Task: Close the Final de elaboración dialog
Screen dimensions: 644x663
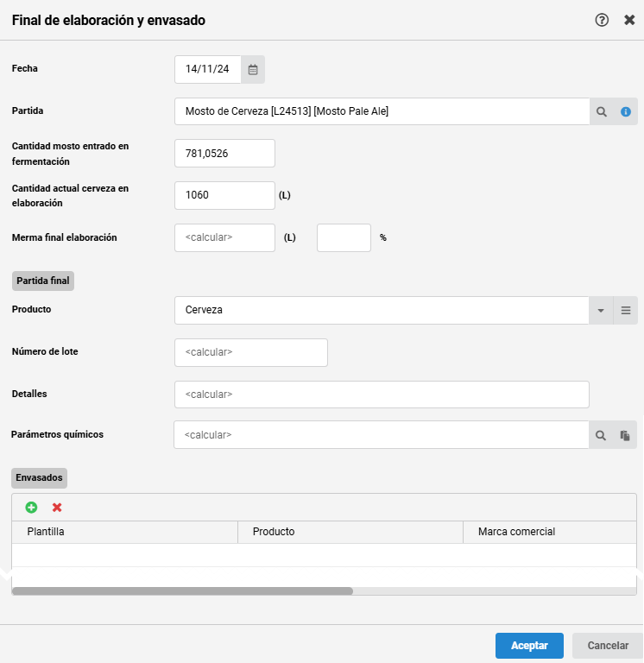Action: point(629,20)
